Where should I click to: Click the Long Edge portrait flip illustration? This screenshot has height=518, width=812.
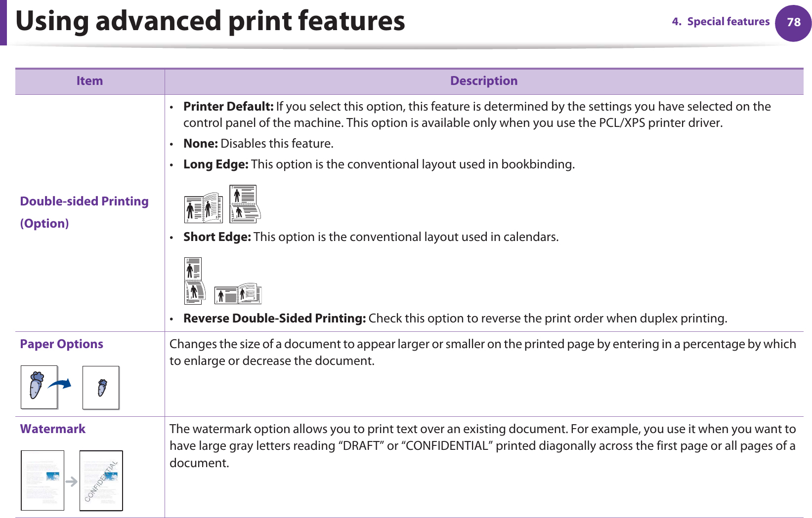coord(245,203)
